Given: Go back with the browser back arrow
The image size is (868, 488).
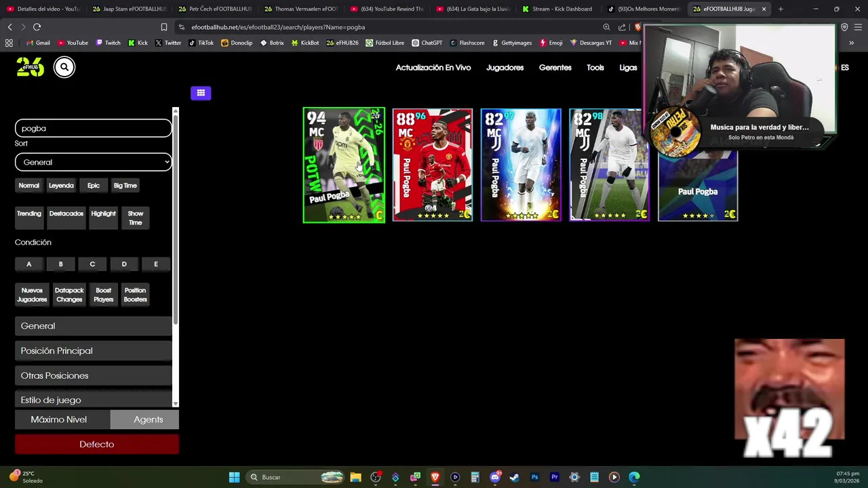Looking at the screenshot, I should [x=9, y=27].
